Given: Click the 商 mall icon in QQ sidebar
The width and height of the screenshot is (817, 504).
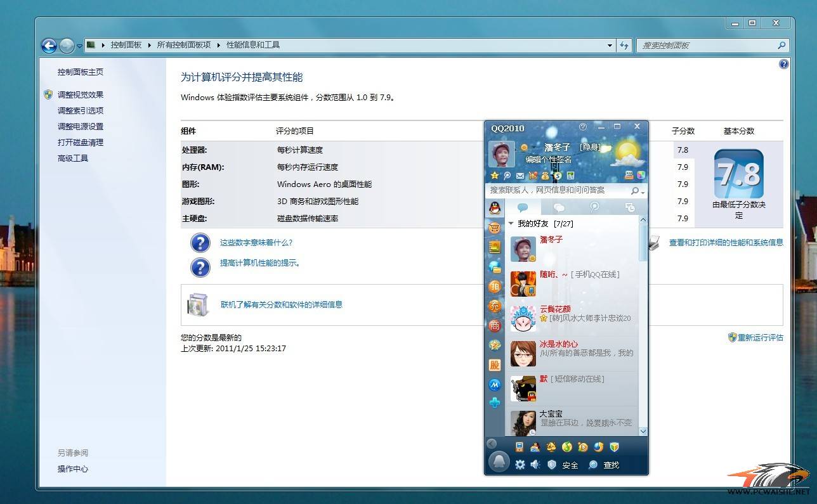Looking at the screenshot, I should [495, 326].
